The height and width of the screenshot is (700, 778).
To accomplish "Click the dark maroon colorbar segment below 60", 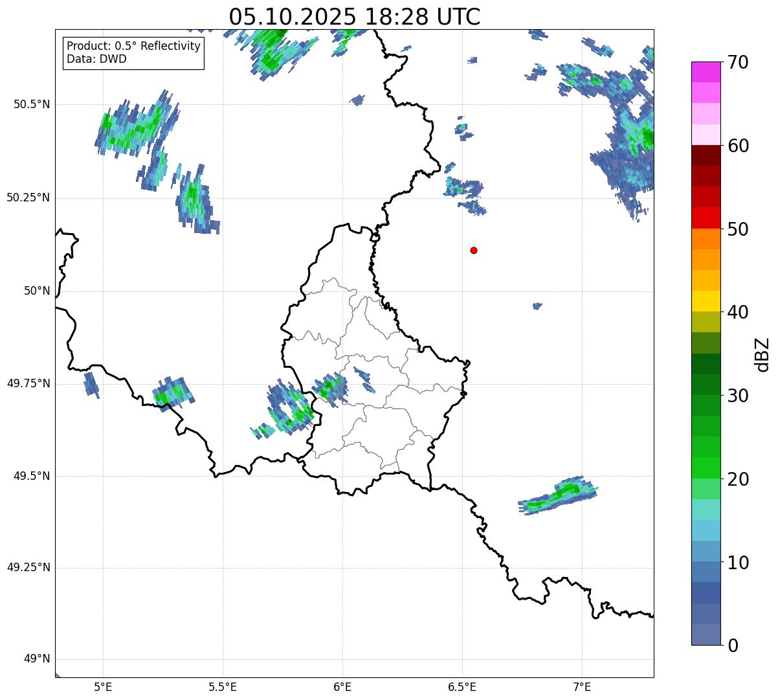I will click(706, 155).
